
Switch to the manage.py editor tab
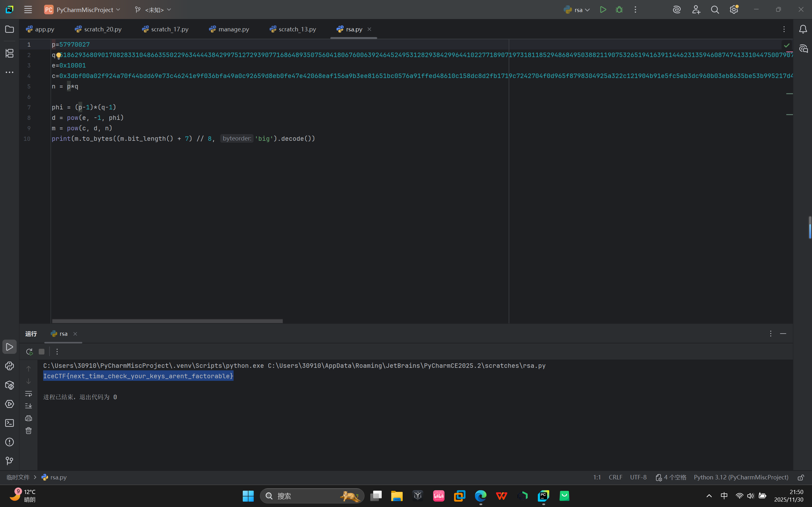[x=229, y=29]
